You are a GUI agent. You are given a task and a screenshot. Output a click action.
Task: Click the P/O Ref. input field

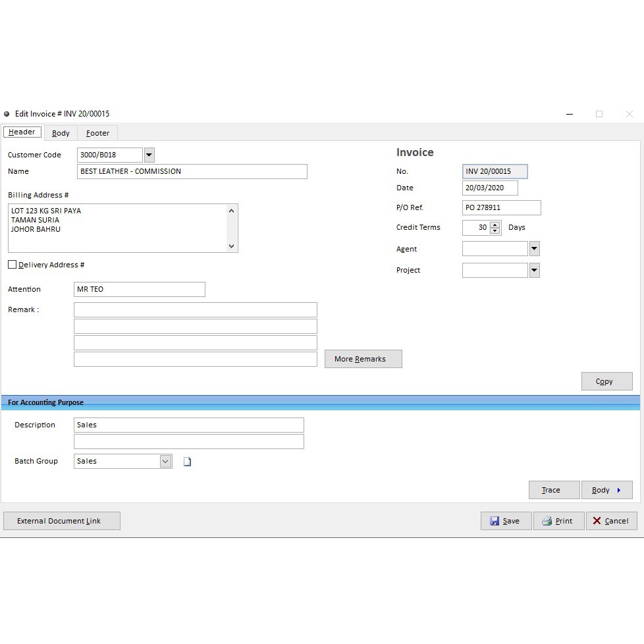501,208
